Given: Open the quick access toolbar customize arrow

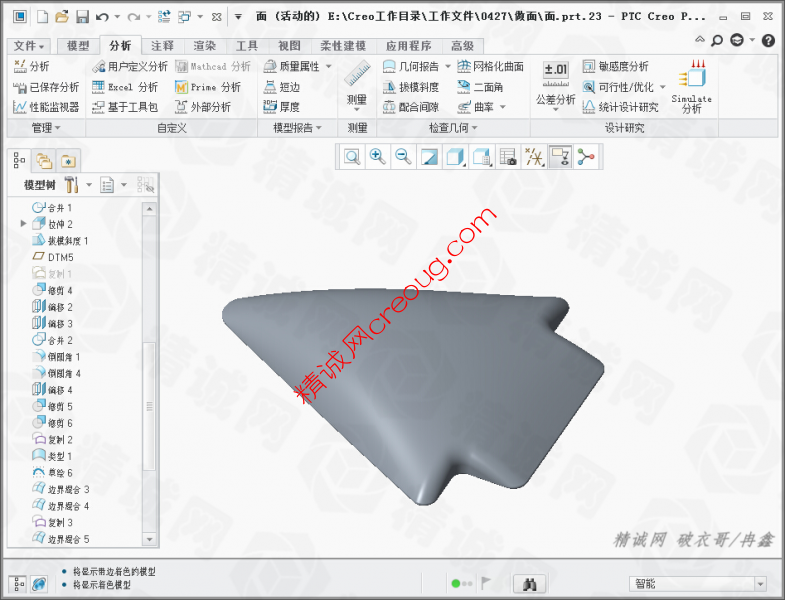Looking at the screenshot, I should coord(238,17).
